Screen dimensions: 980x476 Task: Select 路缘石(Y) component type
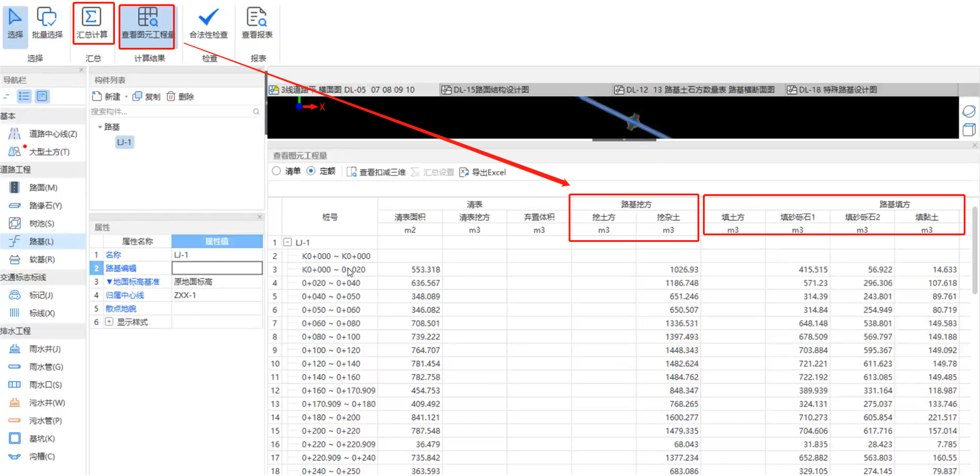pyautogui.click(x=36, y=206)
